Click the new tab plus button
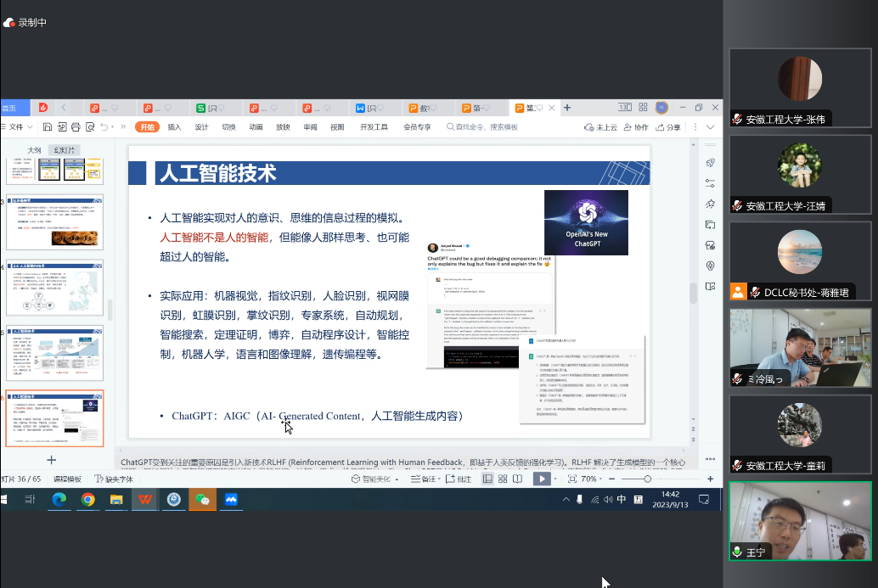This screenshot has height=588, width=878. pyautogui.click(x=567, y=108)
